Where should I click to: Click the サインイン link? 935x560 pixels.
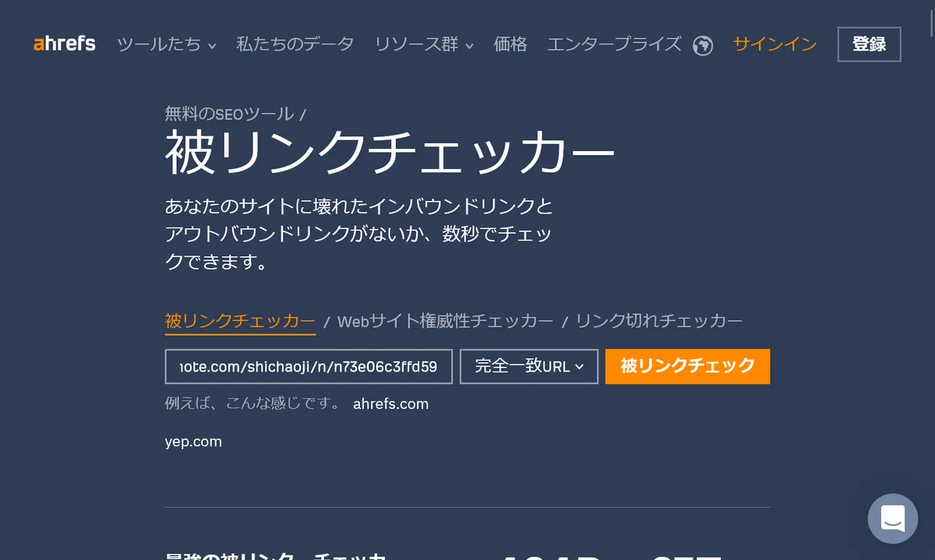pyautogui.click(x=775, y=44)
